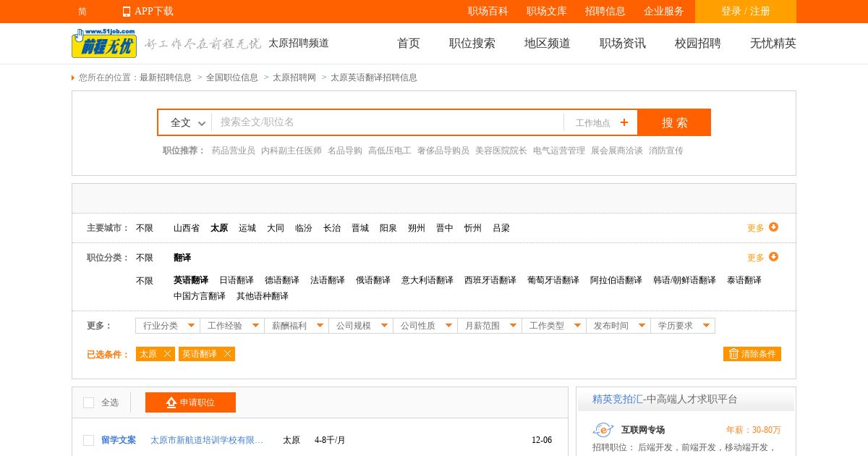Open 职场百科 top link
This screenshot has width=868, height=456.
coord(488,12)
